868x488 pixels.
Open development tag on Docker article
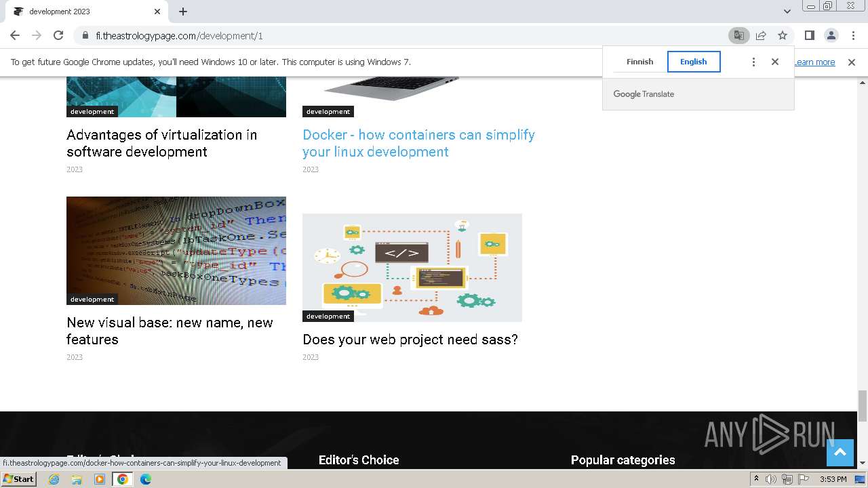[328, 112]
